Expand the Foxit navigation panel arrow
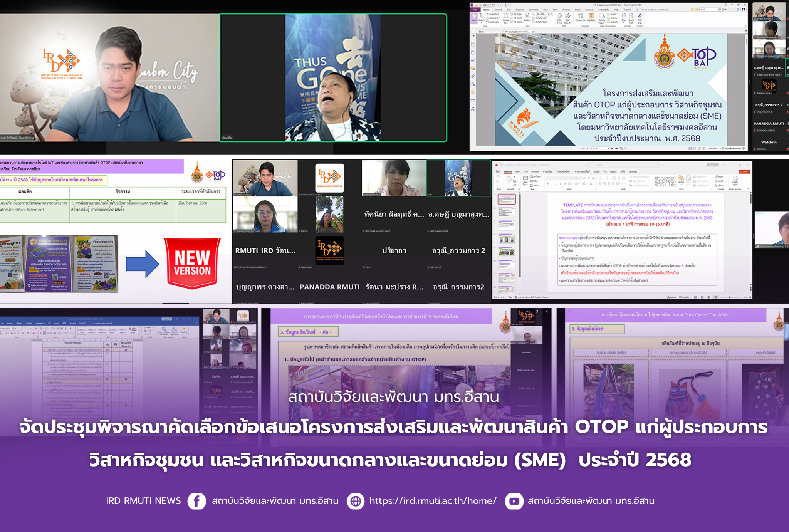Image resolution: width=789 pixels, height=532 pixels. 474,35
